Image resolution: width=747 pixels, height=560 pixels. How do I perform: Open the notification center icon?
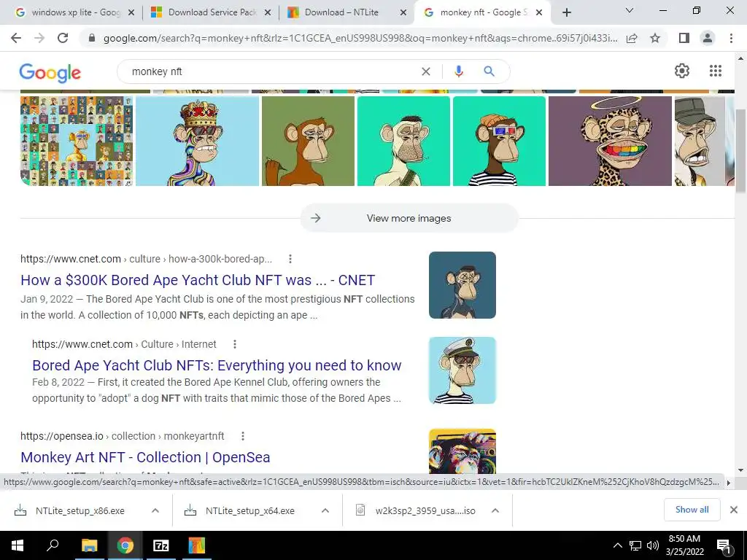point(724,547)
